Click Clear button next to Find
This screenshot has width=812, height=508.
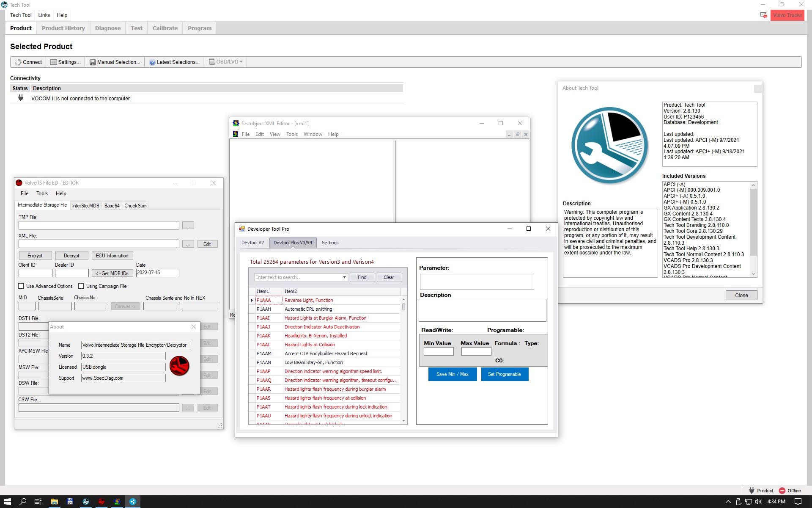(389, 277)
